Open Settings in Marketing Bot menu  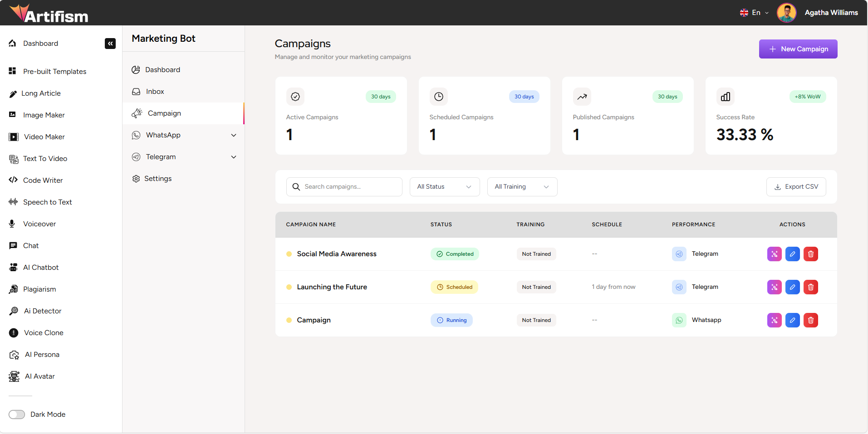click(x=158, y=178)
